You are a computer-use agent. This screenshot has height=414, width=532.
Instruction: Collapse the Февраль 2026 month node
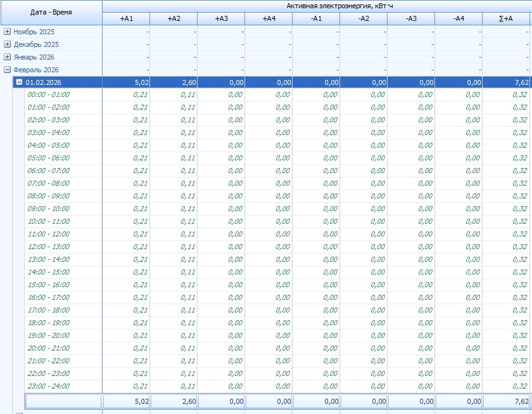click(7, 70)
